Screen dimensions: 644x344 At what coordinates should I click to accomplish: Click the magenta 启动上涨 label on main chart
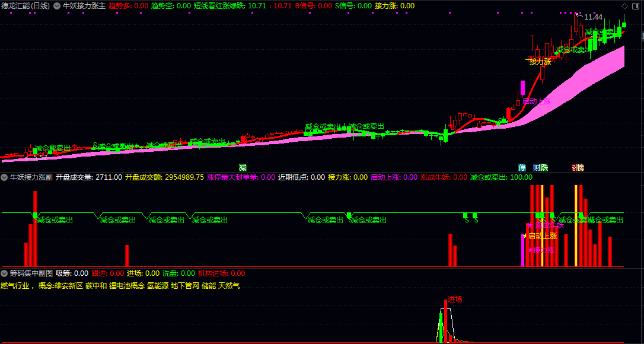(537, 101)
